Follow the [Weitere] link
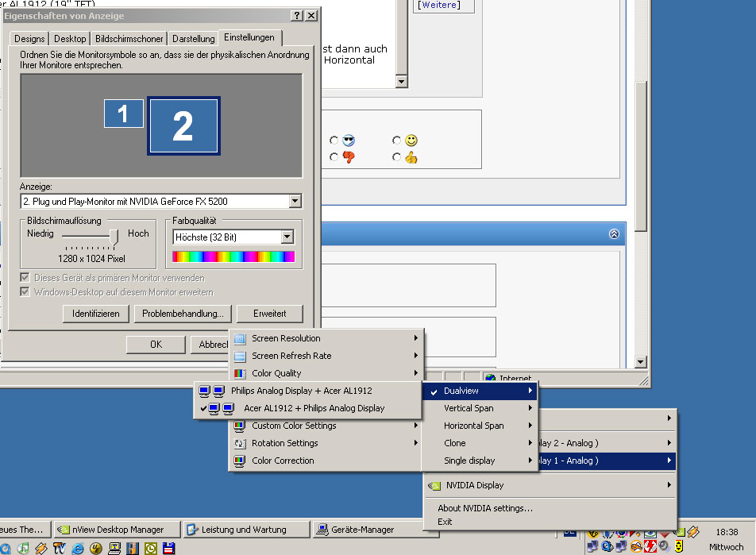Screen dimensions: 756x555 (x=439, y=5)
